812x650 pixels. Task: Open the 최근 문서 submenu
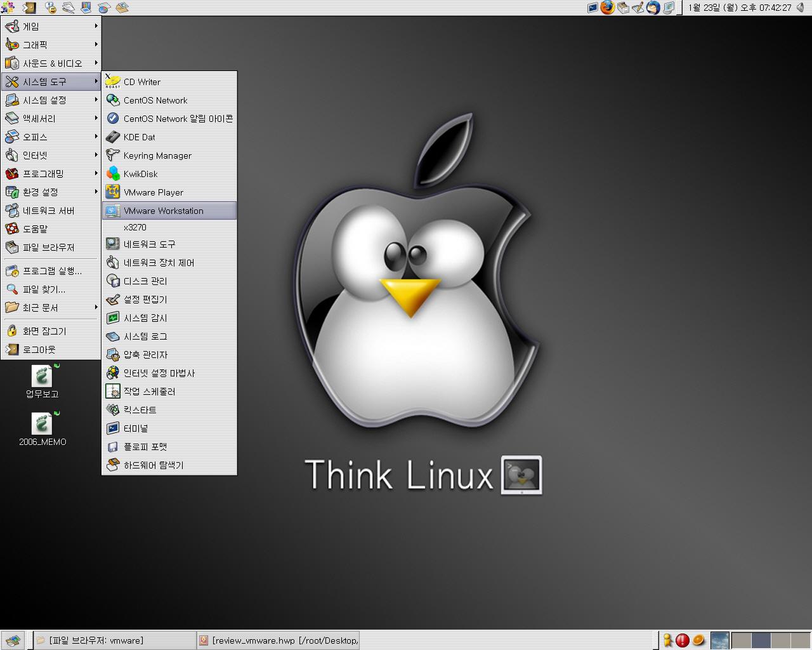pos(51,307)
